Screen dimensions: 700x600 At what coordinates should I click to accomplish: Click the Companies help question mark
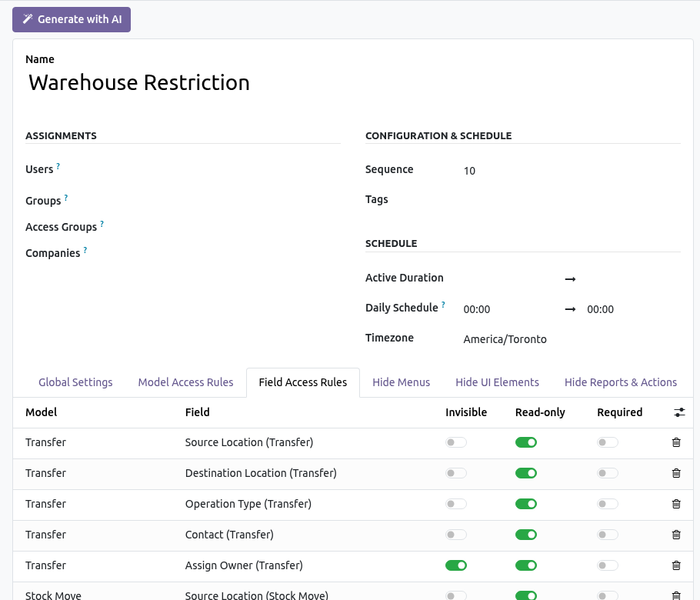tap(85, 251)
